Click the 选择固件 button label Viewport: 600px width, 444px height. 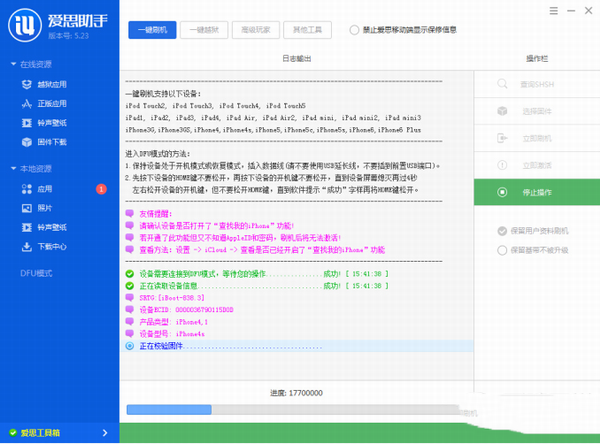tap(537, 111)
